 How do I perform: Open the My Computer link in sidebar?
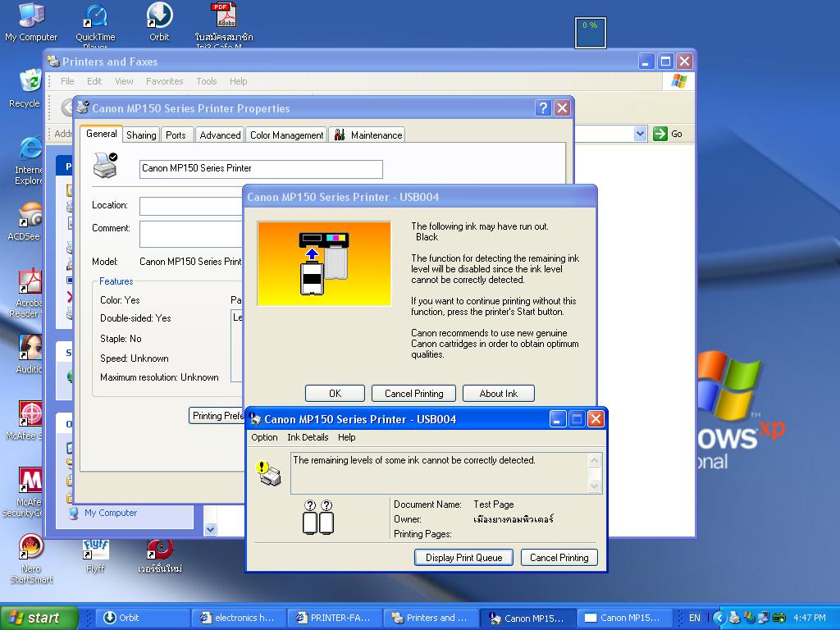111,513
